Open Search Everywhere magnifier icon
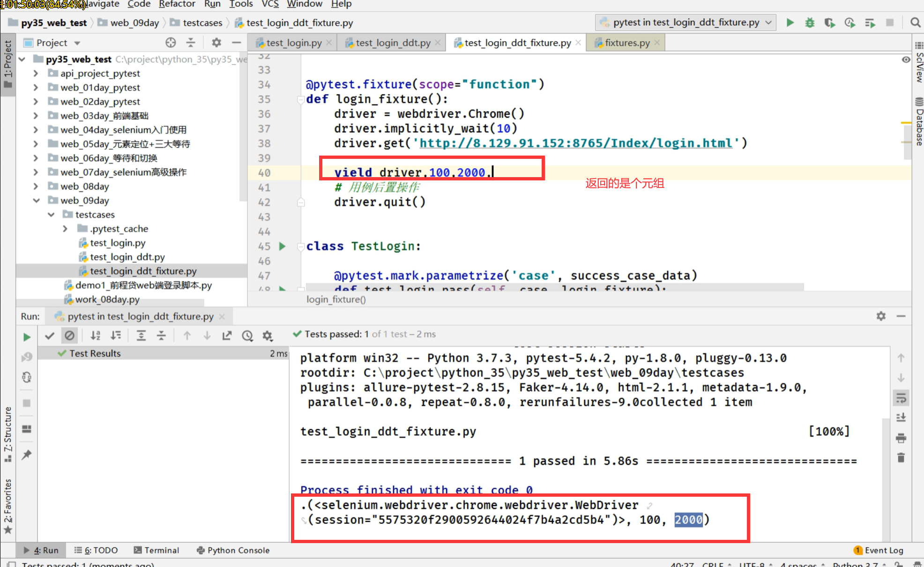Image resolution: width=924 pixels, height=567 pixels. (915, 22)
